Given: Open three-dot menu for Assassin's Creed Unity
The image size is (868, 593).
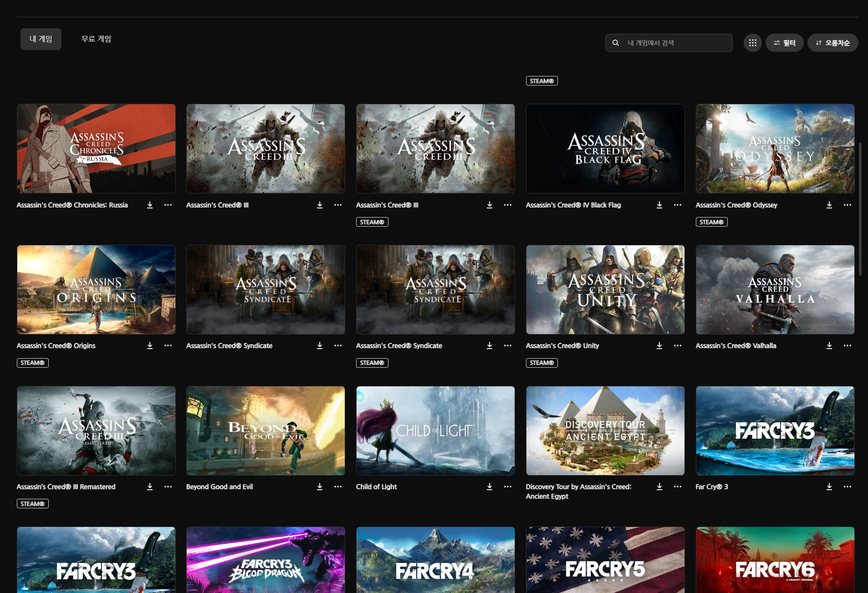Looking at the screenshot, I should (677, 346).
